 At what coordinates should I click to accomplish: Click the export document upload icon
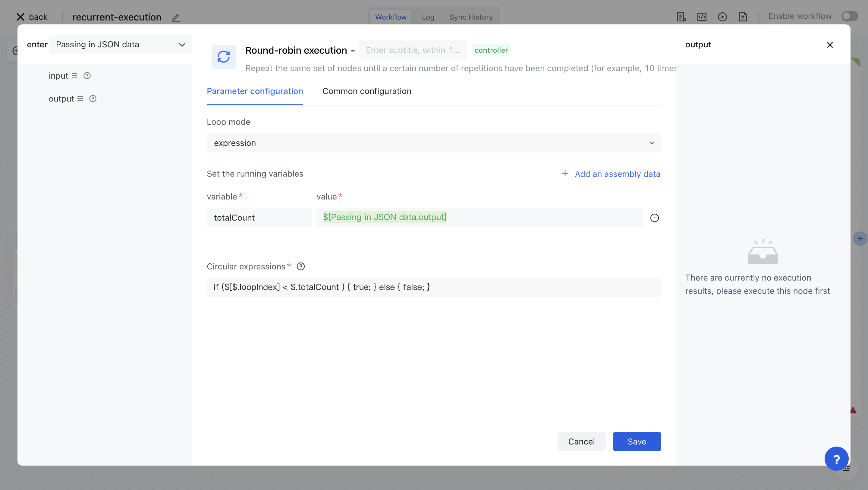(x=743, y=17)
